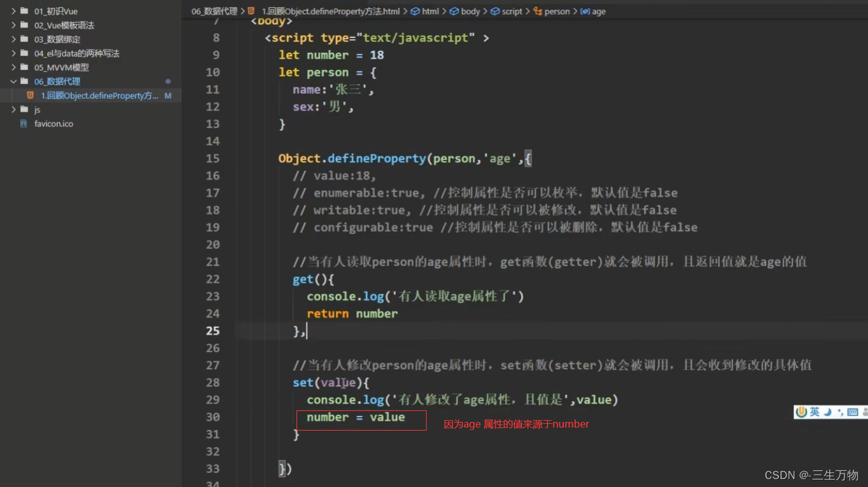Toggle the moon icon in IME bar

(x=827, y=412)
